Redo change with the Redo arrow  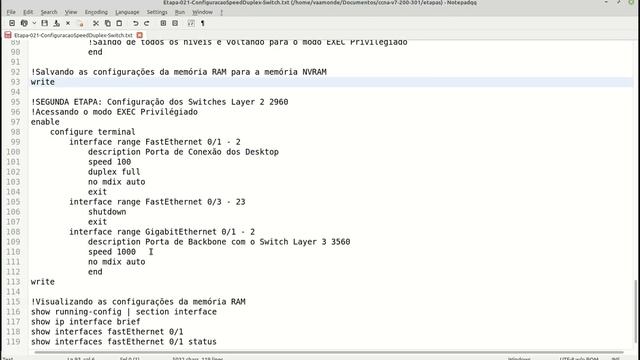(147, 23)
